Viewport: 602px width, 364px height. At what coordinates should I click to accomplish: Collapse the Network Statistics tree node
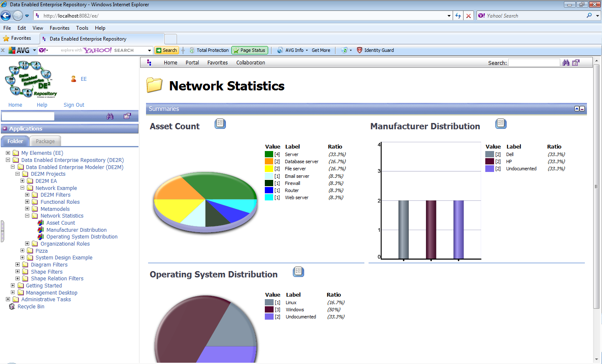[x=27, y=216]
